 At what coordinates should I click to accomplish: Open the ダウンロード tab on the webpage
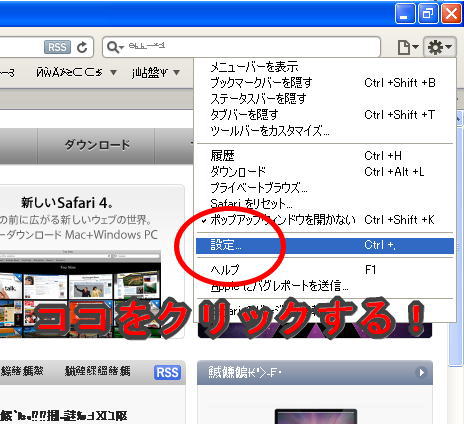point(96,145)
